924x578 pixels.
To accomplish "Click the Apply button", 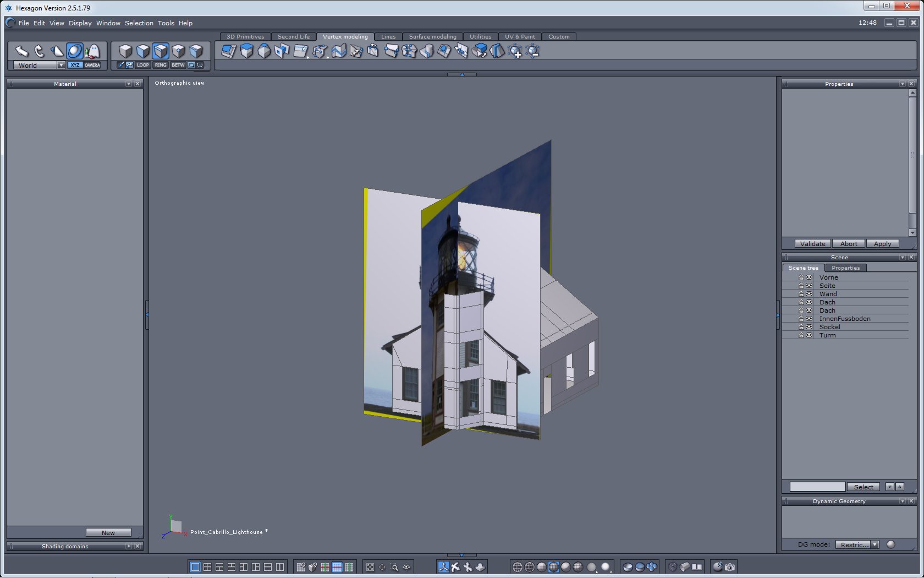I will [x=883, y=244].
